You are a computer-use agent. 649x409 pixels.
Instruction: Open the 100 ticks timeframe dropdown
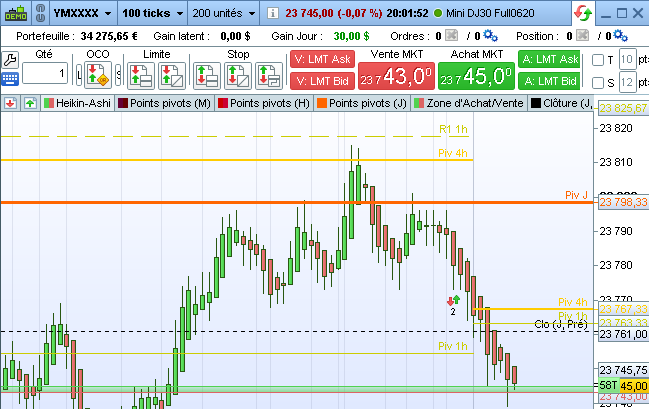(153, 13)
